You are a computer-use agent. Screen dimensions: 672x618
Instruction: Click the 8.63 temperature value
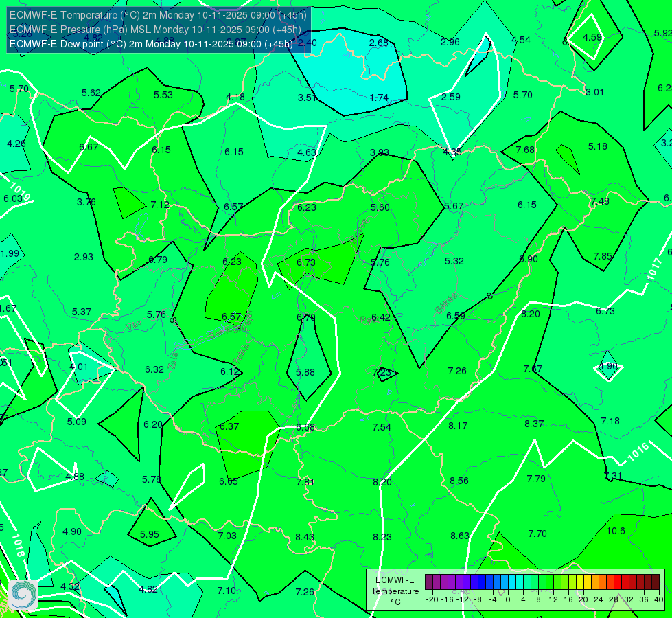pyautogui.click(x=460, y=536)
